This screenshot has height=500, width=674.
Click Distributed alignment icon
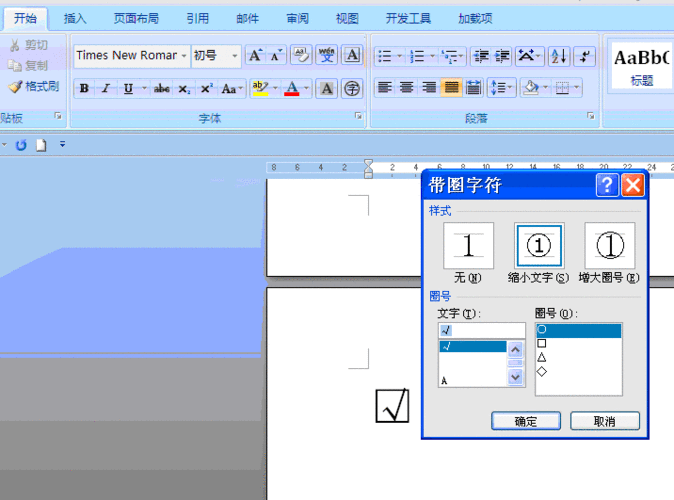coord(473,88)
